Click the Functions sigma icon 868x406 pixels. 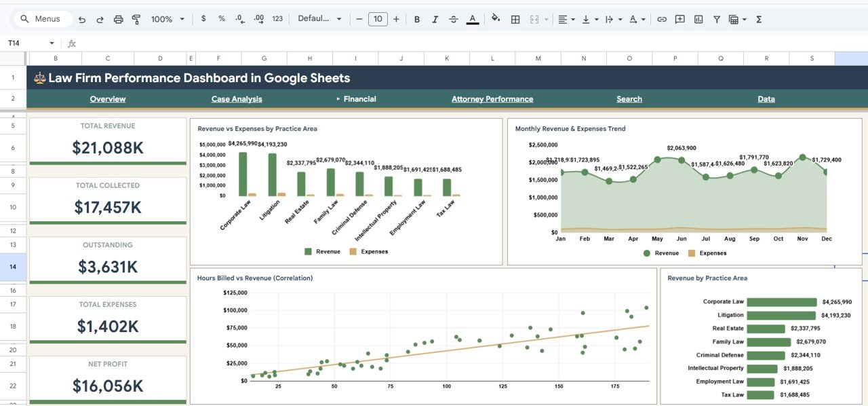pyautogui.click(x=758, y=19)
